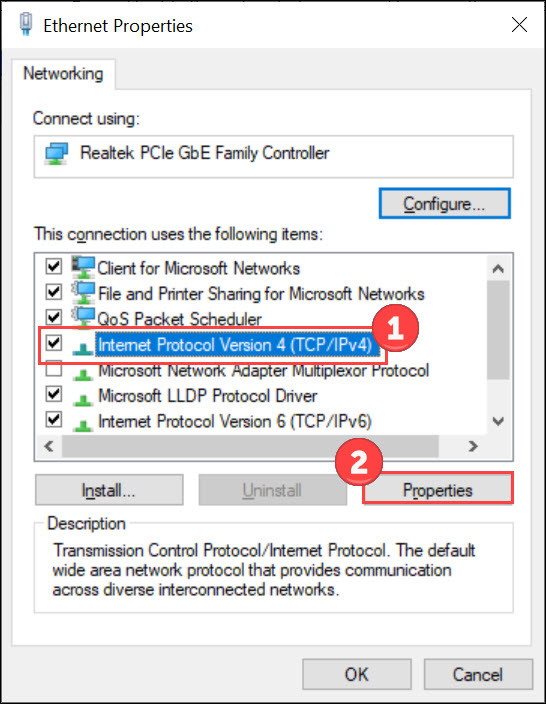Click the horizontal scroll right arrow
The height and width of the screenshot is (704, 546).
pyautogui.click(x=472, y=446)
